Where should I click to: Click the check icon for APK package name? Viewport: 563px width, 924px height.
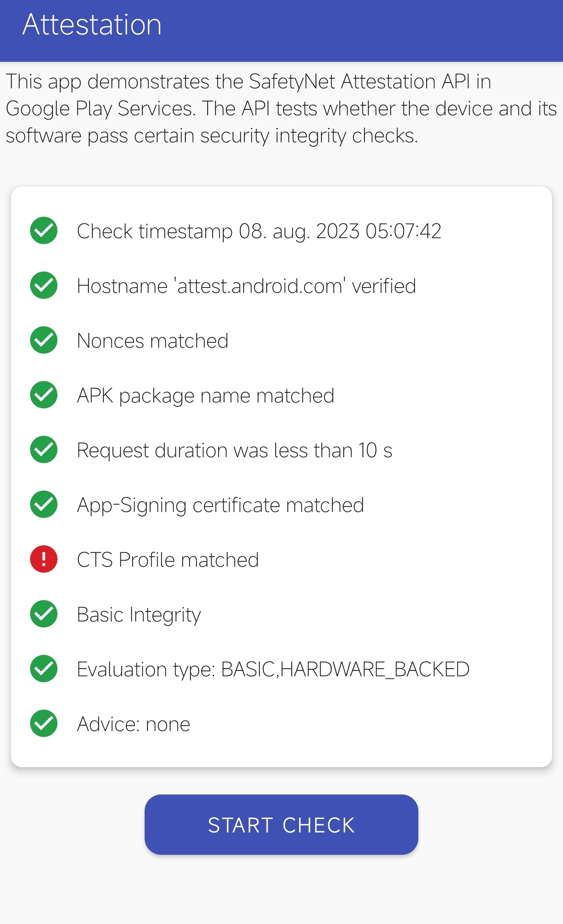pos(44,395)
